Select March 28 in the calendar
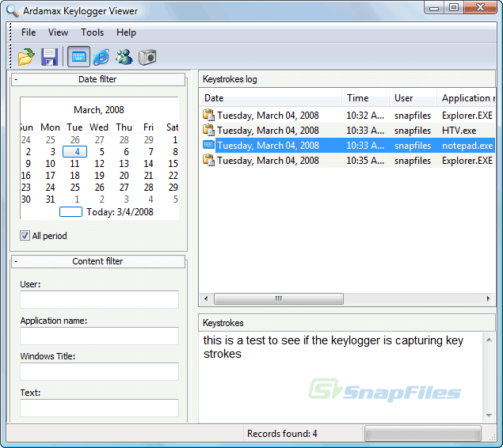 tap(149, 187)
